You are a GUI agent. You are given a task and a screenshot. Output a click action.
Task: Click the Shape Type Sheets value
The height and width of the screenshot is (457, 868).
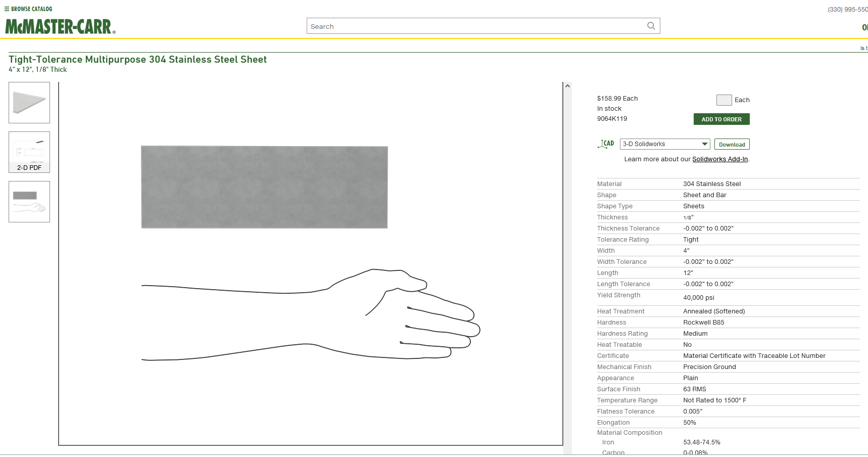click(x=694, y=206)
